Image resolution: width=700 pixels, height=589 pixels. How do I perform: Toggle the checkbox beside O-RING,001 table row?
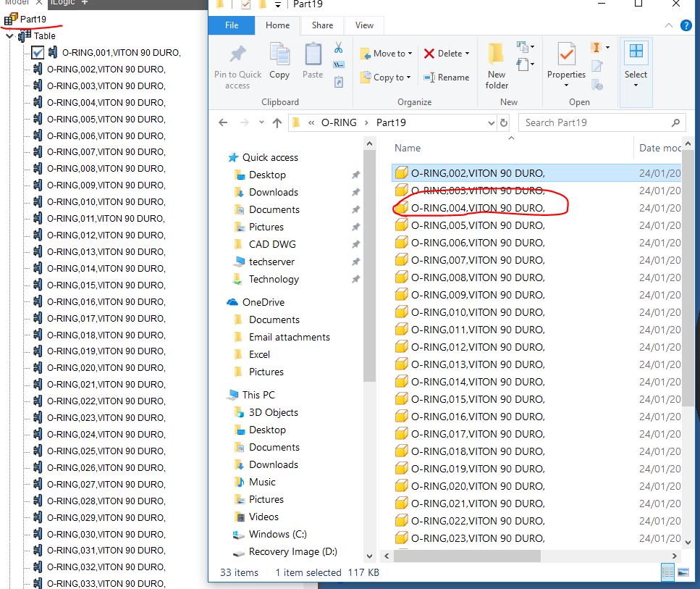tap(38, 53)
